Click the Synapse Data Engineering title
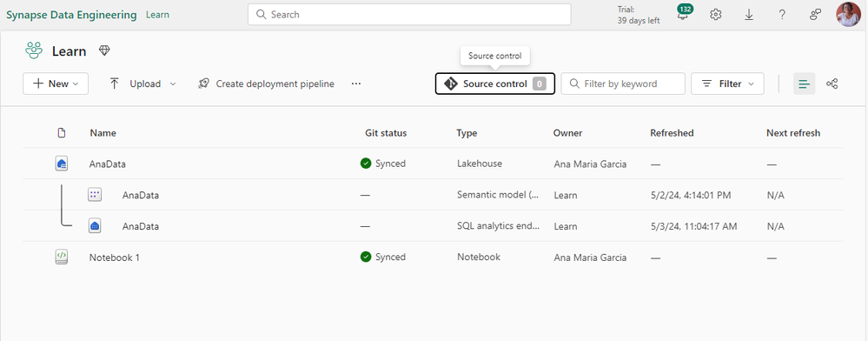The width and height of the screenshot is (868, 341). (71, 15)
